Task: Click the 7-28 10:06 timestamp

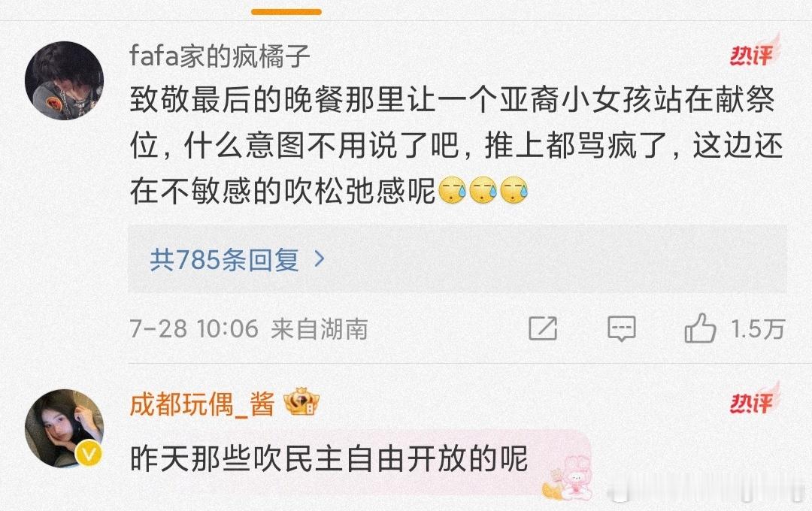Action: click(x=194, y=328)
